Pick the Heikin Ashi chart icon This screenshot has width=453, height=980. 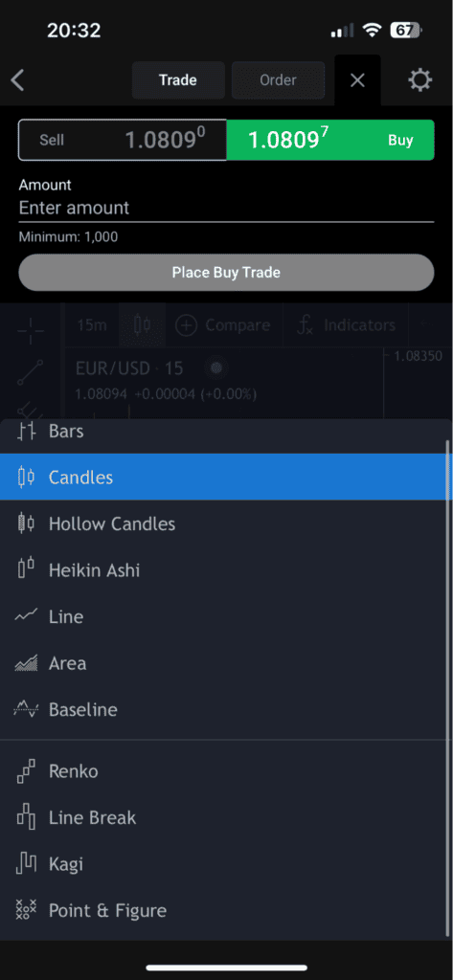26,570
